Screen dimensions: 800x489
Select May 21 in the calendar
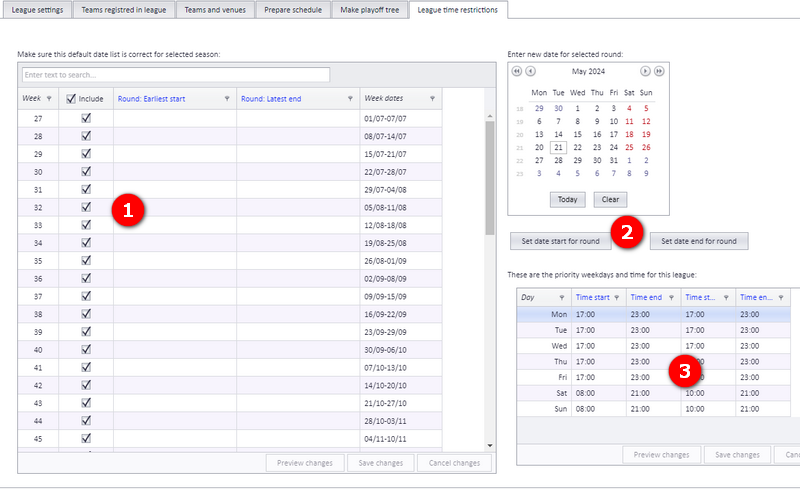click(558, 148)
